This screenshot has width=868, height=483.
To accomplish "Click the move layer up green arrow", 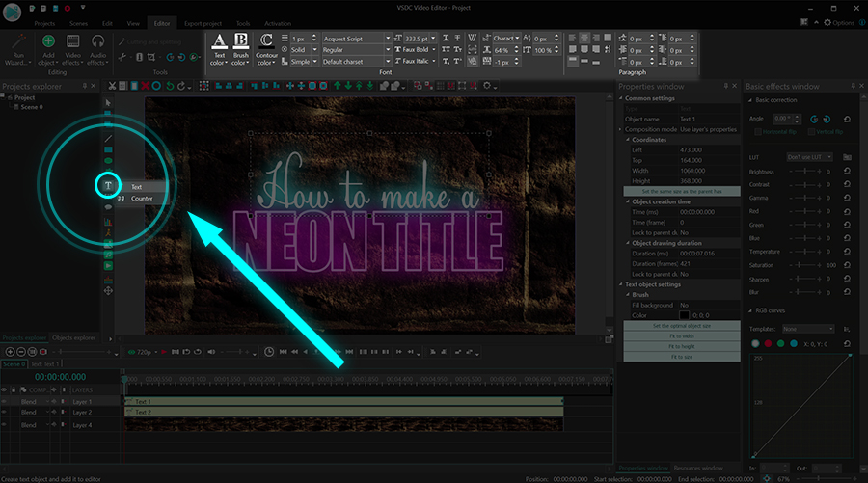I will (x=338, y=86).
